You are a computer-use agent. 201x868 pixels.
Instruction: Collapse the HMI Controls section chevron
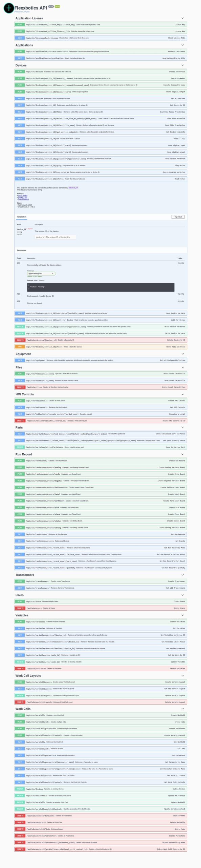coord(183,394)
